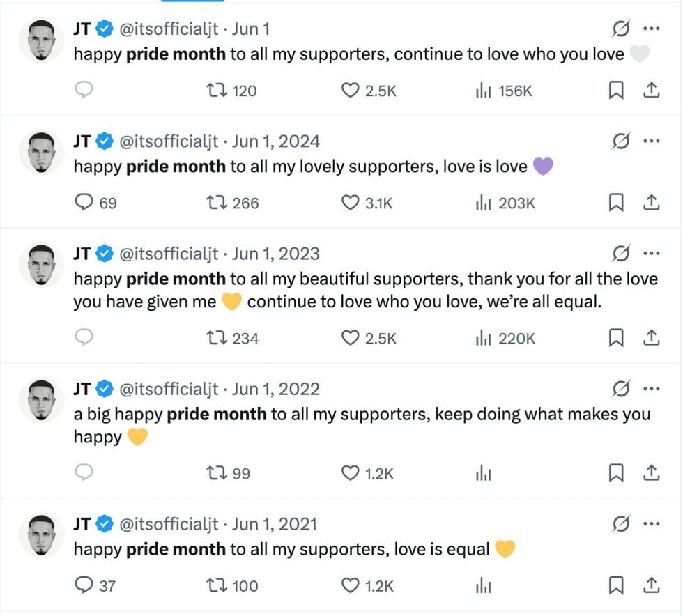Like the Jun 1, 2021 pride tweet
This screenshot has height=616, width=683.
[350, 585]
